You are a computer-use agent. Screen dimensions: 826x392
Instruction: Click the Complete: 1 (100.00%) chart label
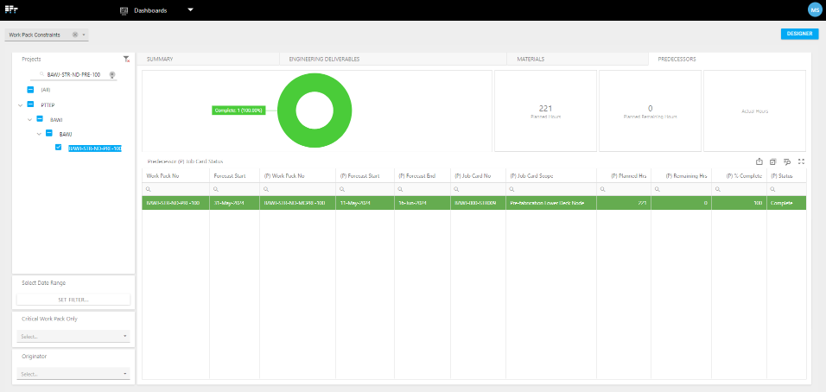tap(239, 111)
